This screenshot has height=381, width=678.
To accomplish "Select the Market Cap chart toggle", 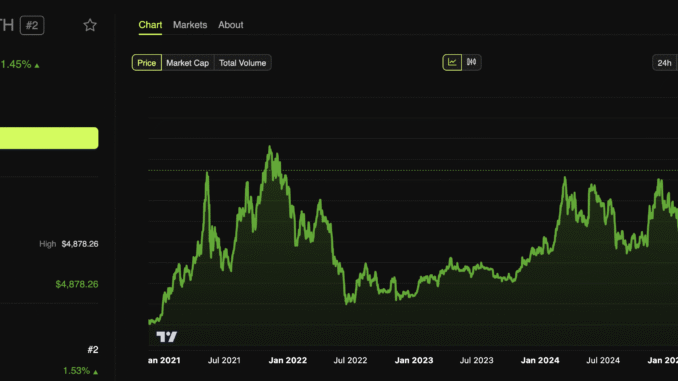I will pyautogui.click(x=188, y=63).
